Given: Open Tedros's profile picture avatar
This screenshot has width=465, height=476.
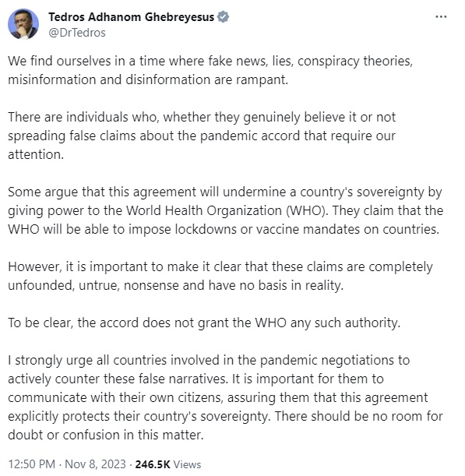Looking at the screenshot, I should point(23,24).
